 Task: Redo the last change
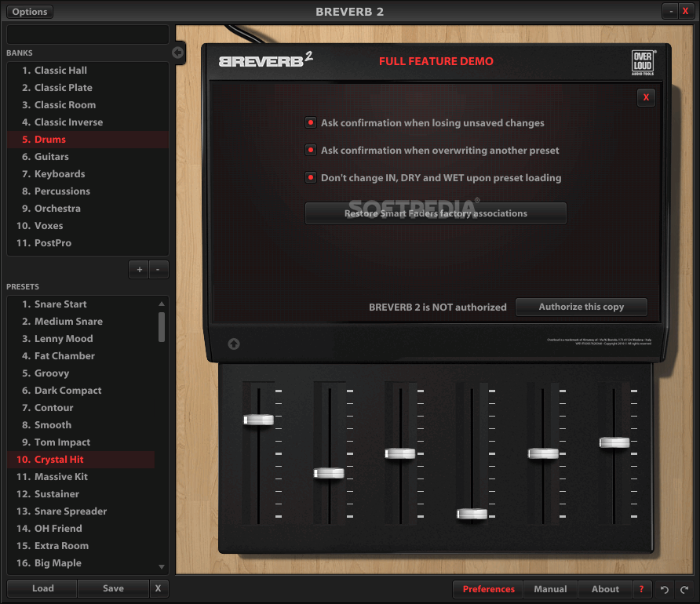click(684, 590)
